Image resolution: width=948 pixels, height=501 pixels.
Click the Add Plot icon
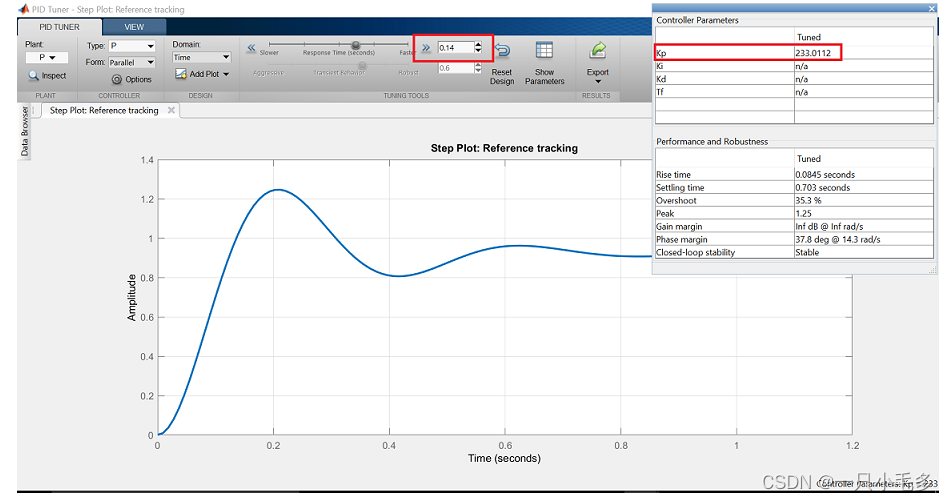point(181,74)
